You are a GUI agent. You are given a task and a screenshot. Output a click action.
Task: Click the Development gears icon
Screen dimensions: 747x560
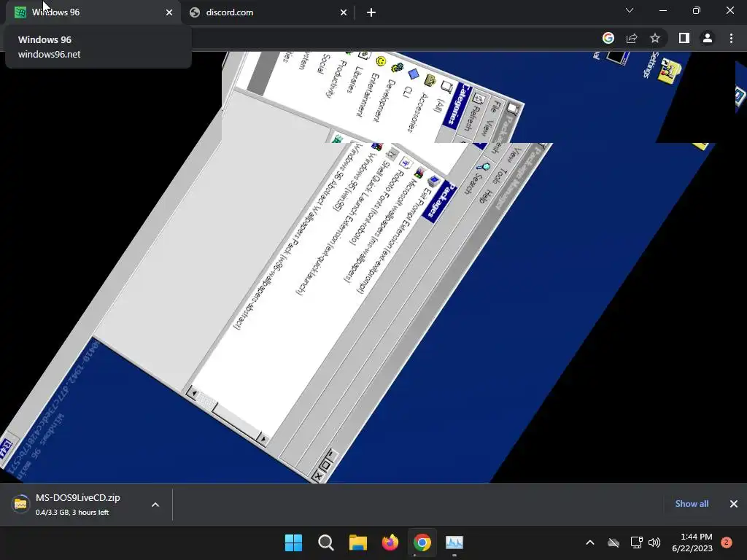tap(397, 67)
